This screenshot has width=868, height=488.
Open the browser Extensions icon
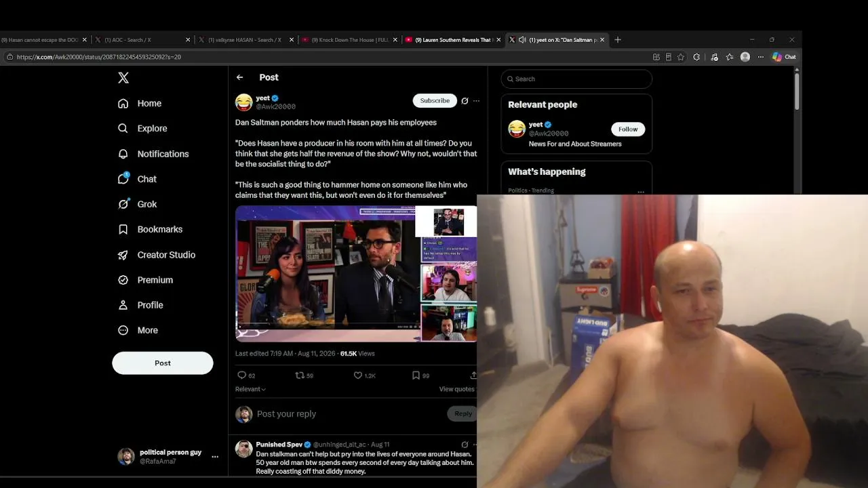coord(696,57)
